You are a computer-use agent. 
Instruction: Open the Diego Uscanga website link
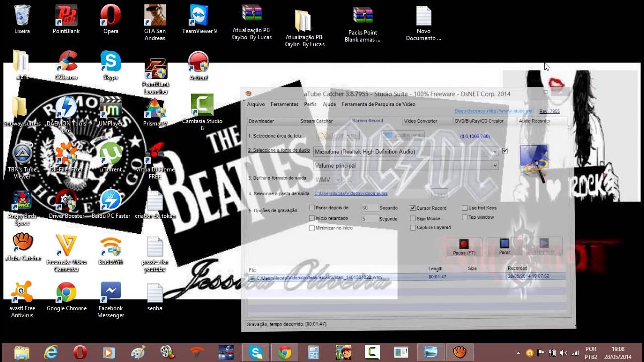click(493, 111)
